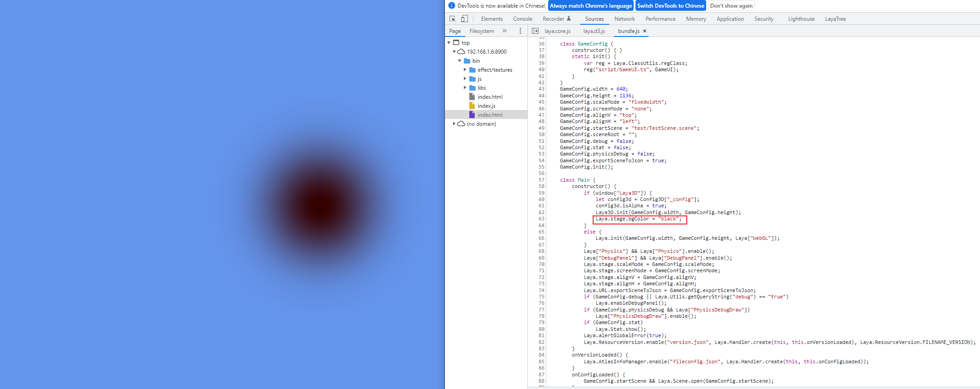Toggle the device toolbar icon
This screenshot has width=980, height=389.
(x=464, y=18)
